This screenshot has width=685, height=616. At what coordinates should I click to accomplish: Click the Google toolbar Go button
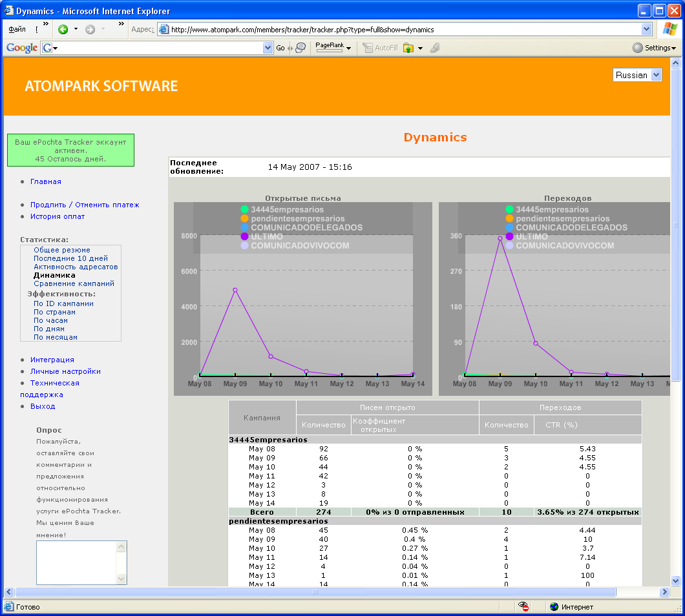click(x=280, y=48)
